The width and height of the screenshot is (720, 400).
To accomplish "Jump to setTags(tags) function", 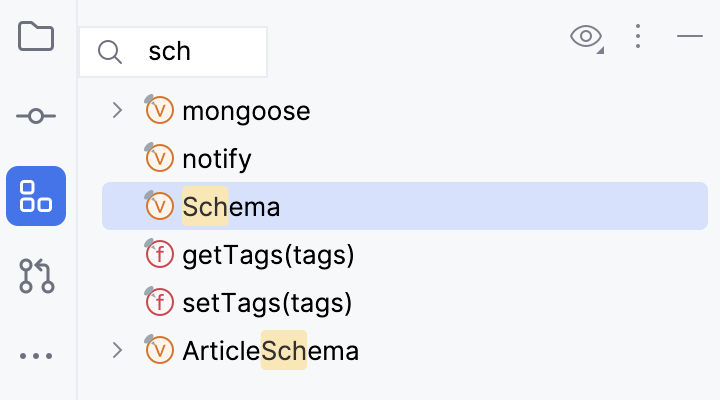I will pyautogui.click(x=267, y=302).
